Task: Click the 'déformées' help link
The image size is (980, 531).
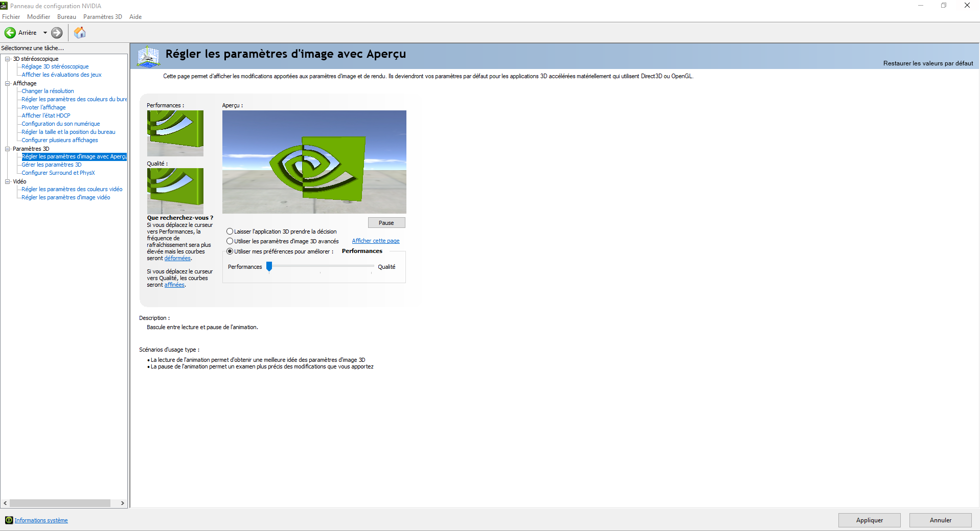Action: pyautogui.click(x=177, y=259)
